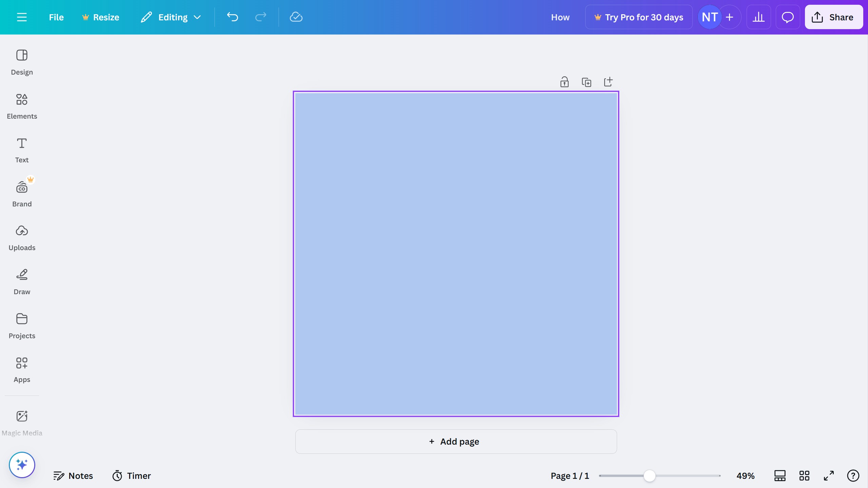The height and width of the screenshot is (488, 868).
Task: Click the Try Pro for 30 days button
Action: coord(639,17)
